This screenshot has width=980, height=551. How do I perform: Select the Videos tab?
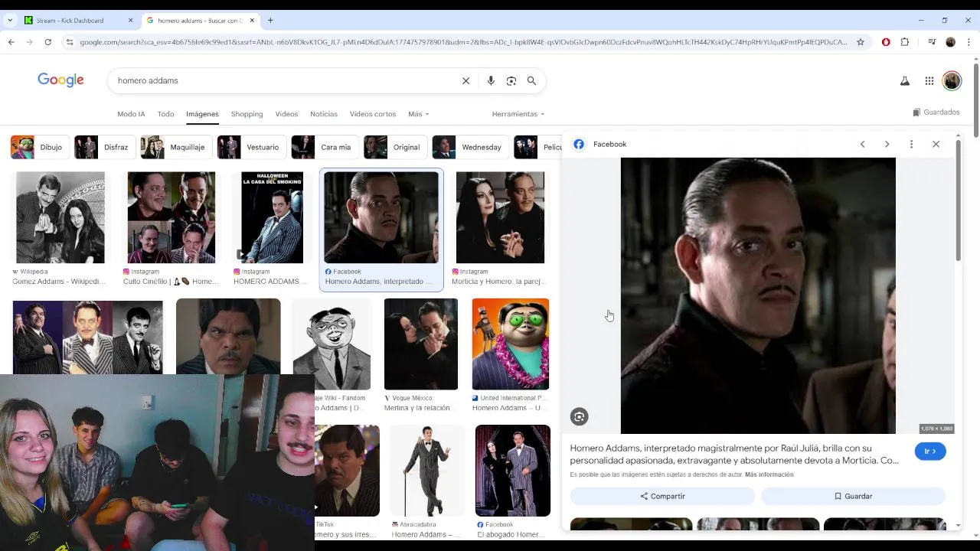(x=286, y=114)
